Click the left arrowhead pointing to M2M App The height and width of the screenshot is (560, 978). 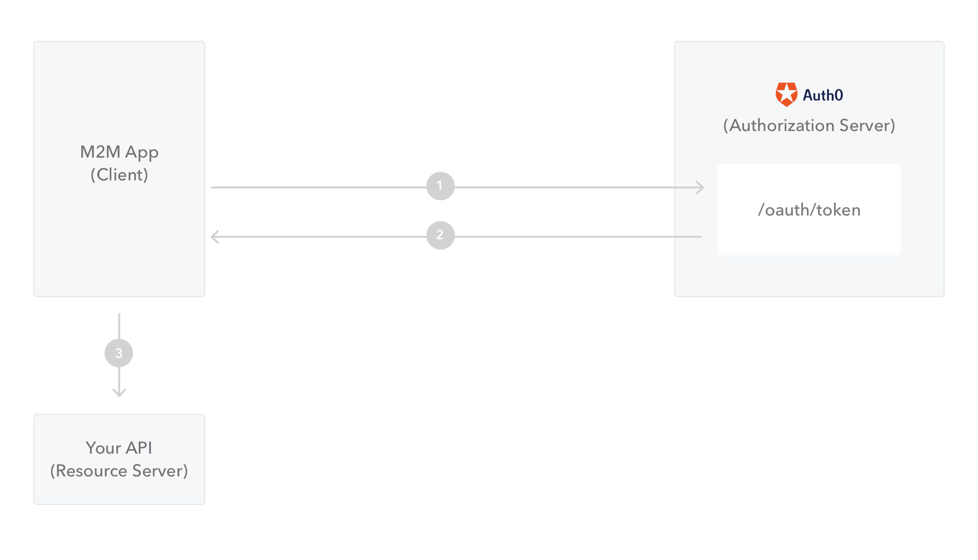coord(215,237)
